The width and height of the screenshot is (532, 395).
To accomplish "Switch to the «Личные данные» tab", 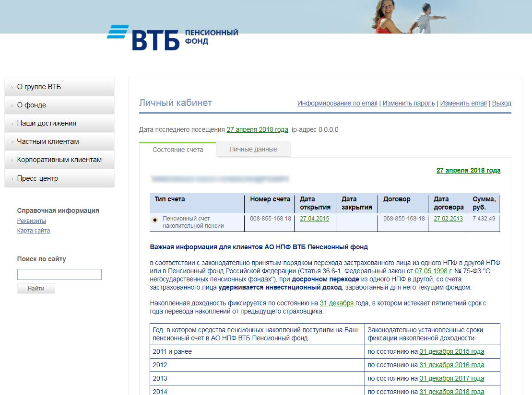I will point(253,149).
